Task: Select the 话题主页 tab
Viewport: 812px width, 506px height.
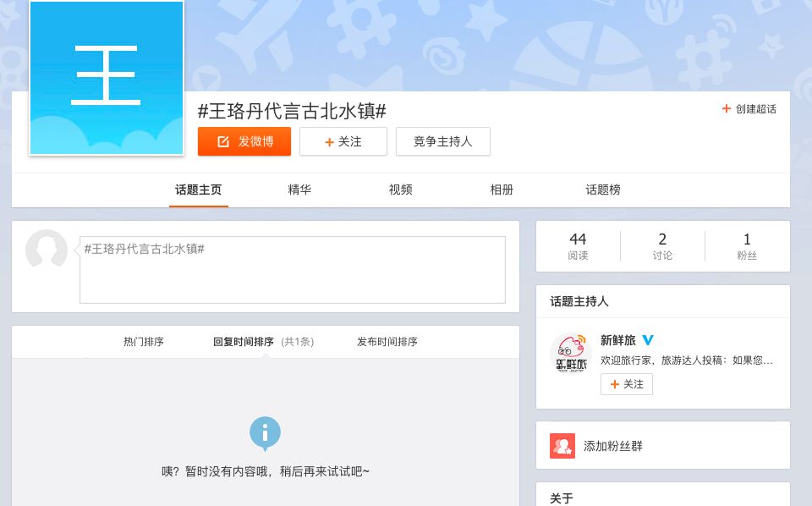Action: pos(198,190)
